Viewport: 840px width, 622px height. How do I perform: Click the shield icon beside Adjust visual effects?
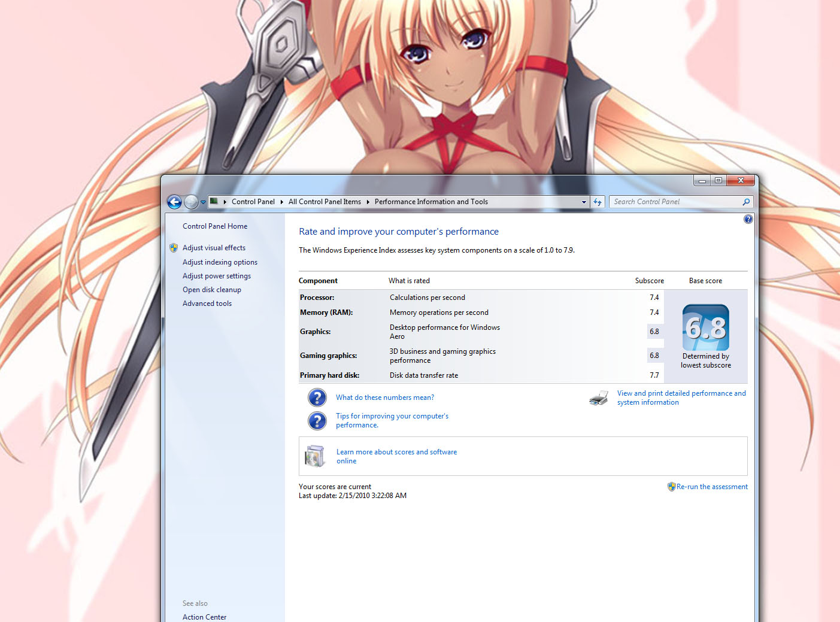(x=174, y=248)
